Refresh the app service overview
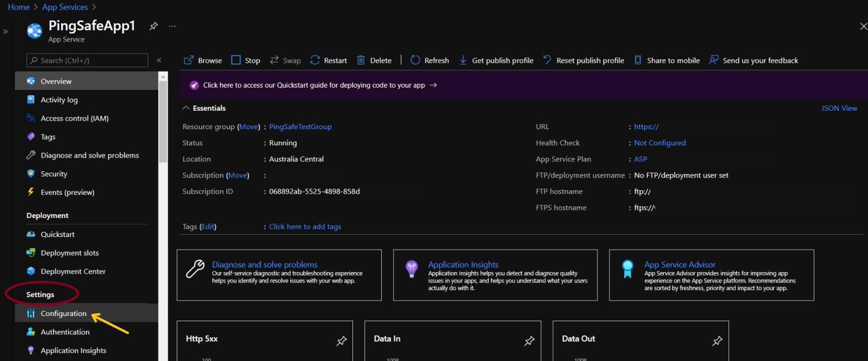Image resolution: width=868 pixels, height=361 pixels. point(429,61)
